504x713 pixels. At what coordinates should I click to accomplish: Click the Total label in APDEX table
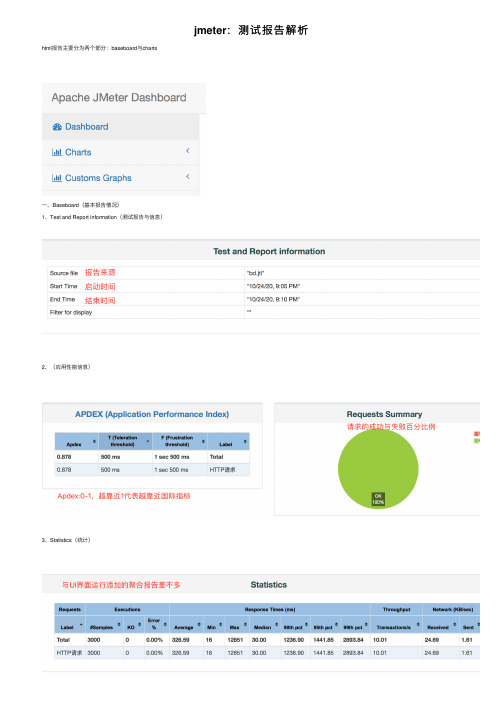point(217,457)
